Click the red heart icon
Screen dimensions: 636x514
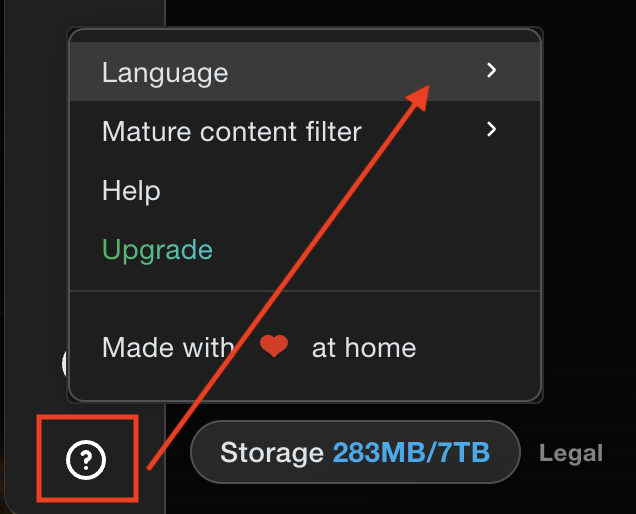[274, 347]
